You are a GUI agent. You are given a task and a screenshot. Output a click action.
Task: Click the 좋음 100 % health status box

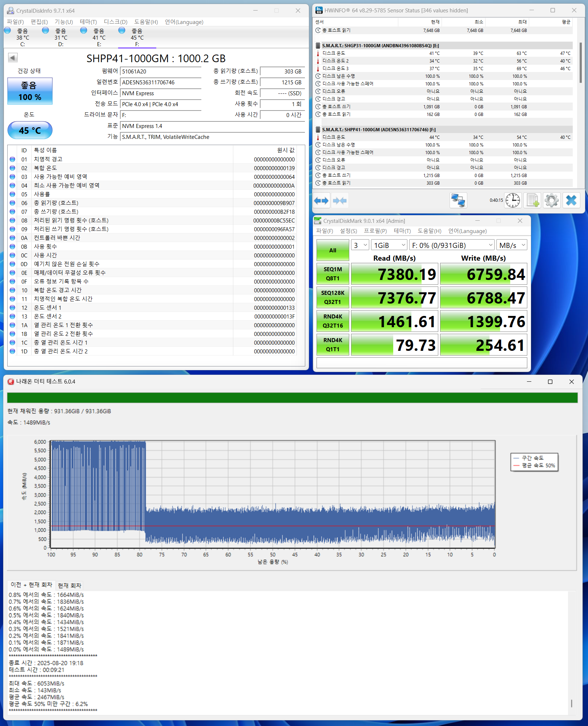(x=30, y=91)
